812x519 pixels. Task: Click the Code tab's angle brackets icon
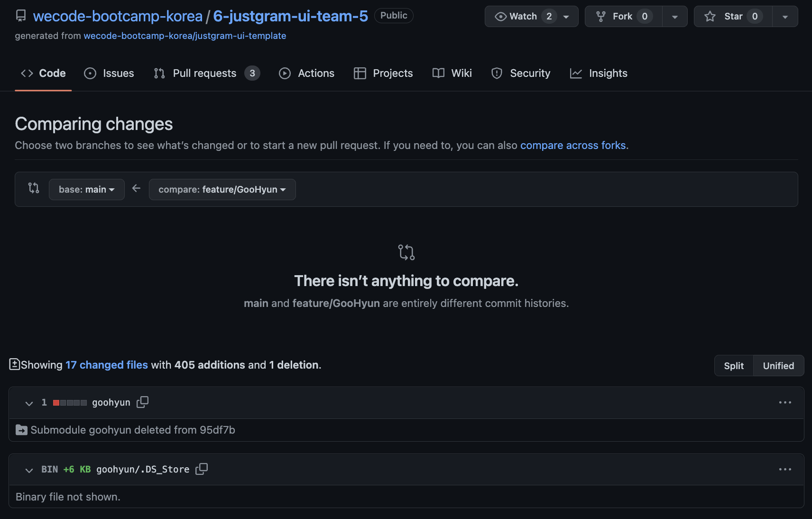pos(27,73)
